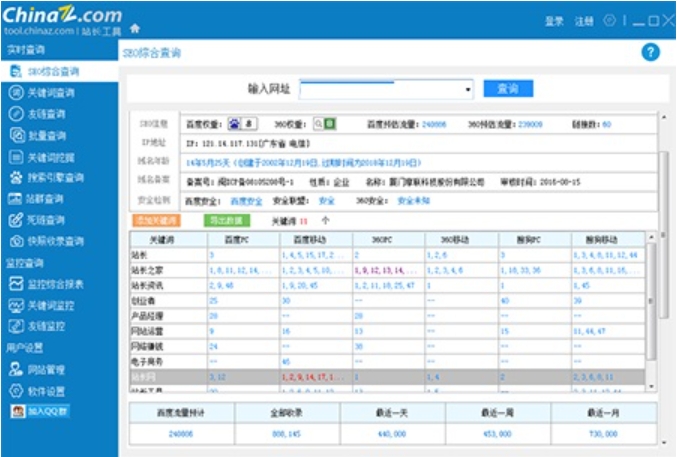This screenshot has width=678, height=457.
Task: Click the green 导出数据 button
Action: pos(227,221)
